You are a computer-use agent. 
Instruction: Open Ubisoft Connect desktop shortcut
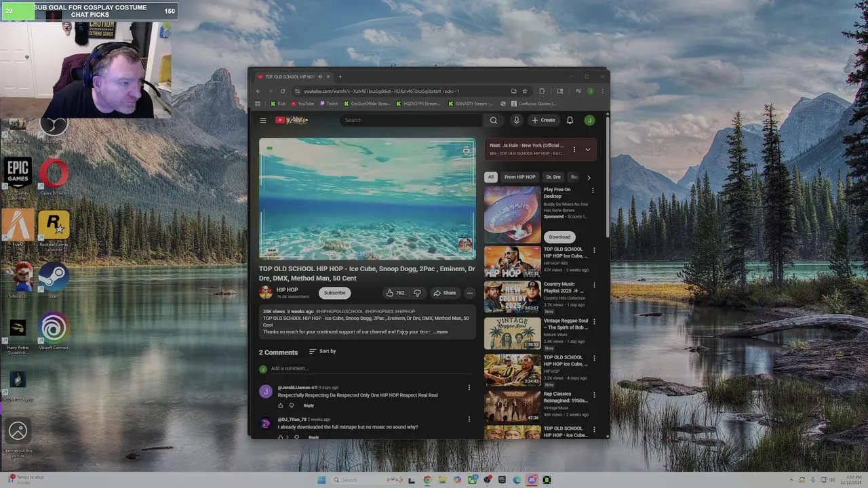point(54,331)
